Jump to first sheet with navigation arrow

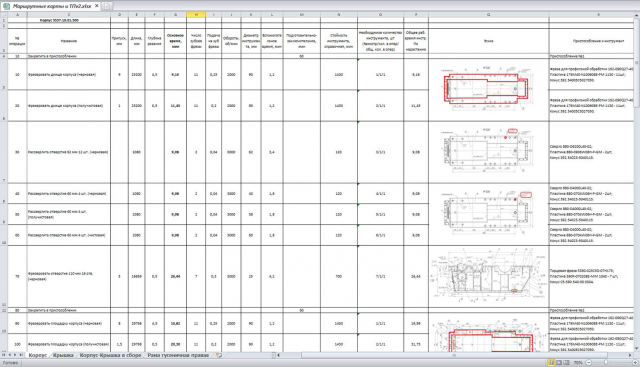[x=4, y=355]
